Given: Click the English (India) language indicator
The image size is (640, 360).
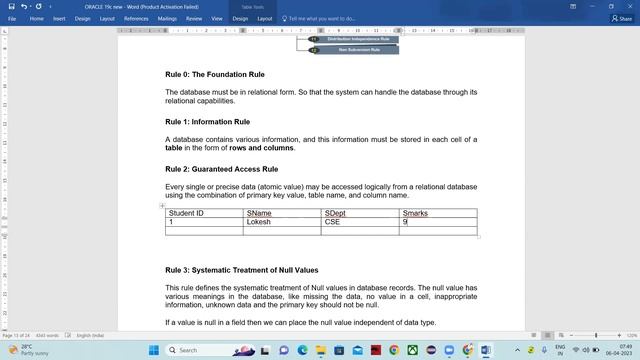Looking at the screenshot, I should [90, 336].
